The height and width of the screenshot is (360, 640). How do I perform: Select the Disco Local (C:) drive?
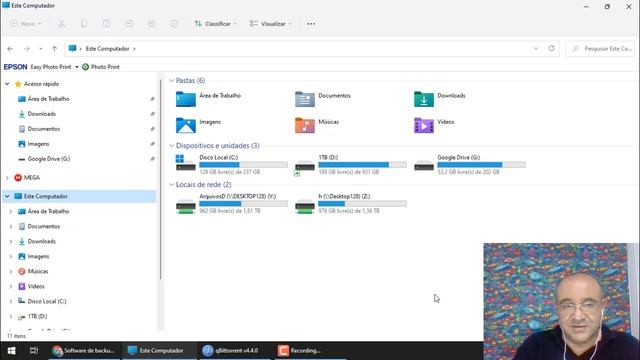pos(231,164)
